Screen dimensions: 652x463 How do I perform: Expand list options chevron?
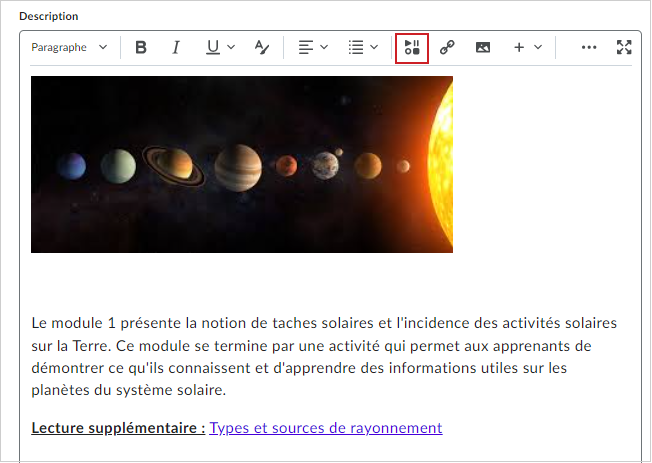pyautogui.click(x=374, y=47)
